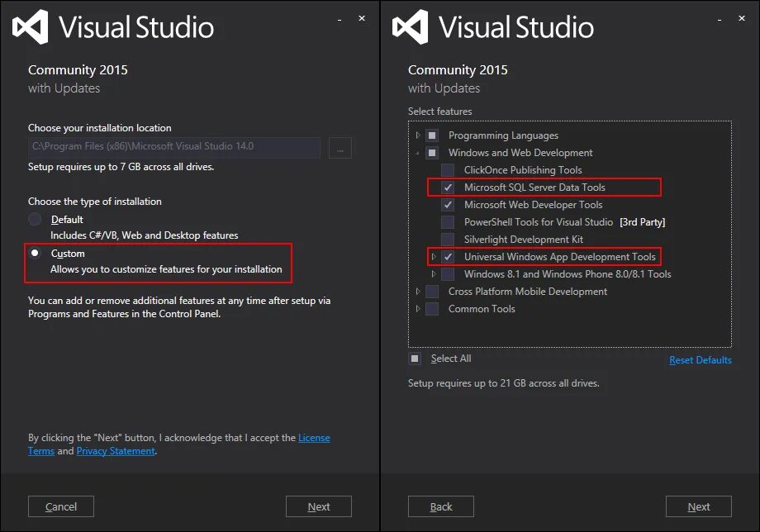The image size is (760, 532).
Task: Click the Programming Languages label
Action: point(503,135)
